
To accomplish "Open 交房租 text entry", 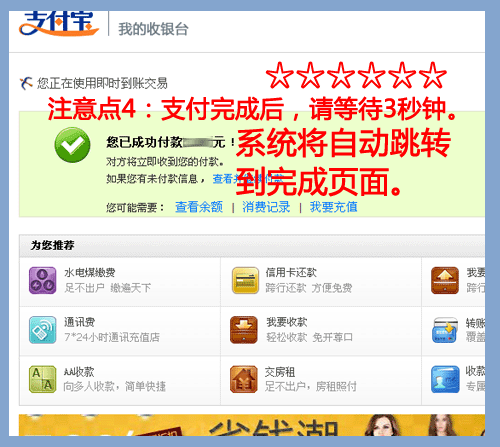I will pos(280,372).
